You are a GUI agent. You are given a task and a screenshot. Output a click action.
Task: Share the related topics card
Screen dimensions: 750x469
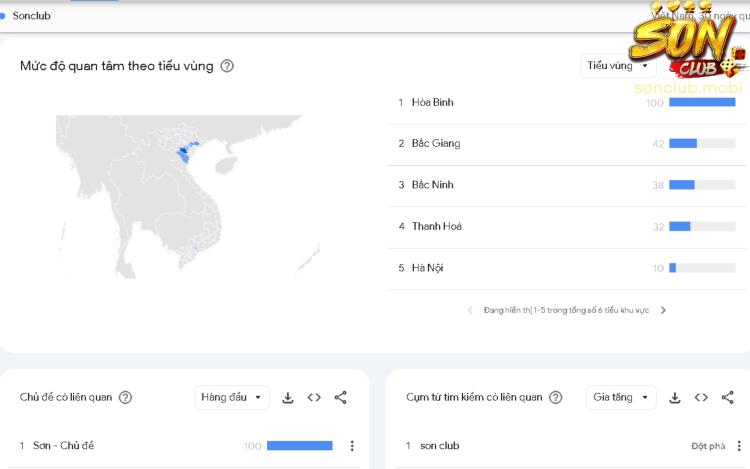[x=340, y=397]
